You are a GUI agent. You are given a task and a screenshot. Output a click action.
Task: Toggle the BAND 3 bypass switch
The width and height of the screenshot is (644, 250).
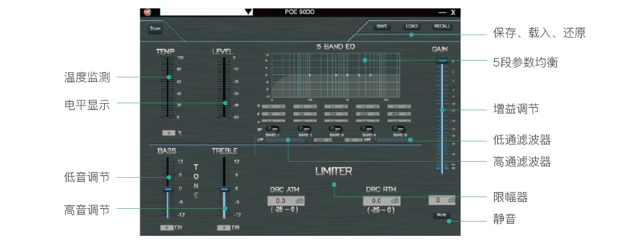[x=335, y=129]
